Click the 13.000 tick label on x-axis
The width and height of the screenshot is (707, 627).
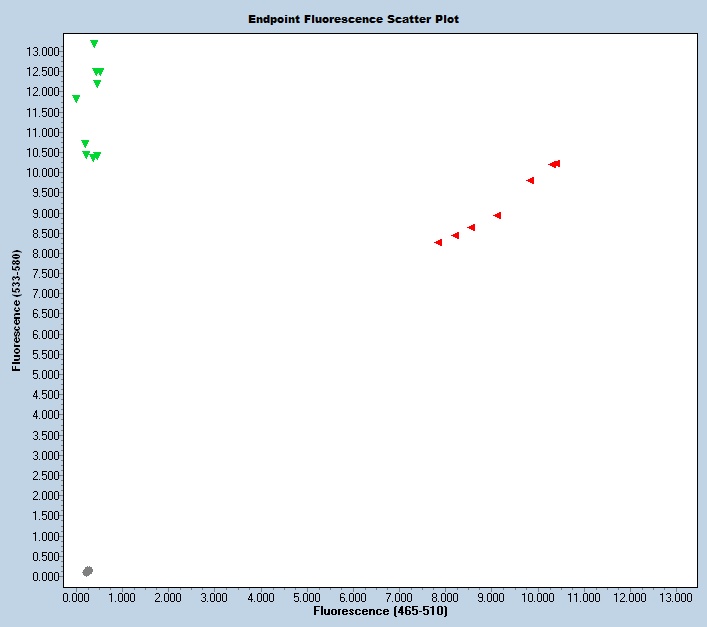676,597
